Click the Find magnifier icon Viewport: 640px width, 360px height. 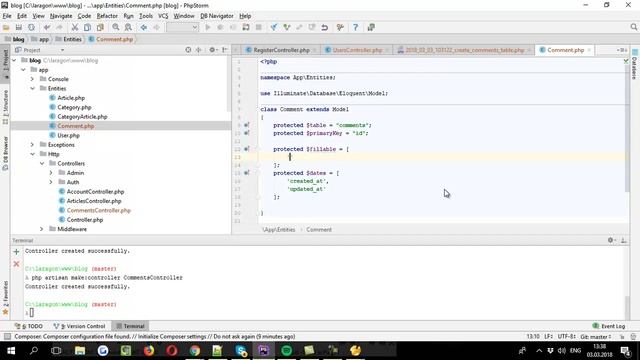[116, 27]
